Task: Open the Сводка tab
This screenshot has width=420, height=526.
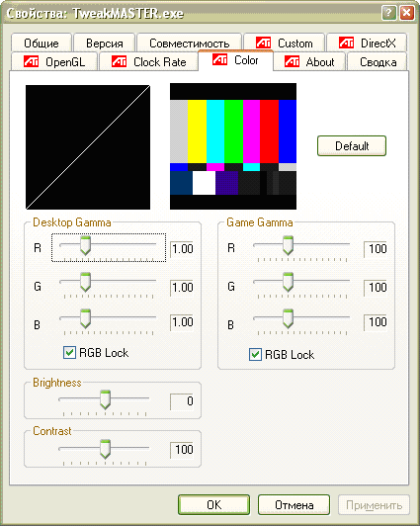Action: [x=378, y=62]
